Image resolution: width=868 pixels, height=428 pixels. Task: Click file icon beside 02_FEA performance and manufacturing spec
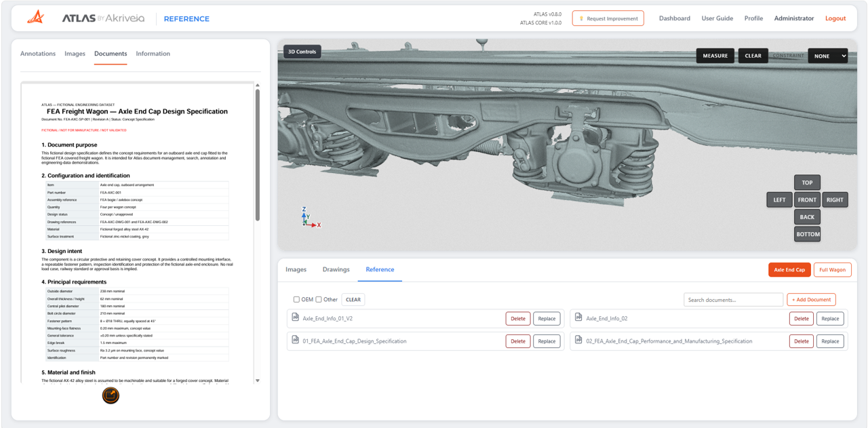pyautogui.click(x=579, y=341)
